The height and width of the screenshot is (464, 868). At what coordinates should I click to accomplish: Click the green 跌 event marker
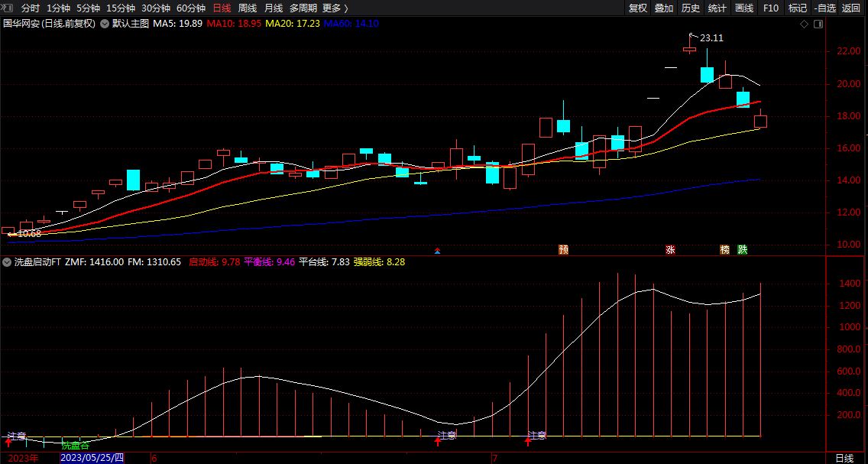pos(743,249)
